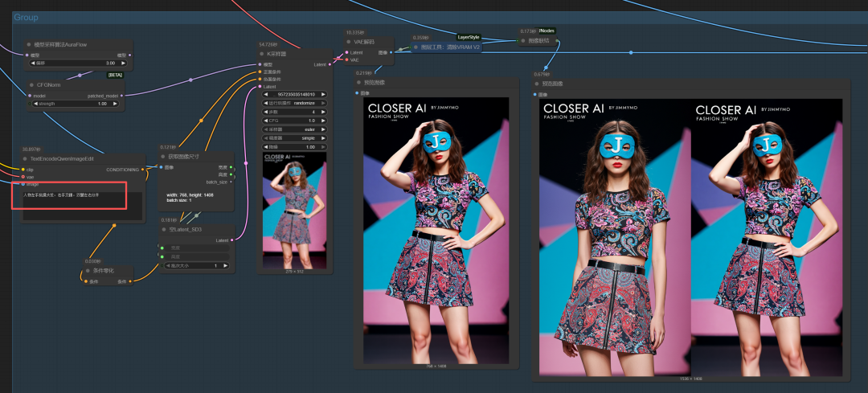Click the [BETA] badge above CFGNorm
Image resolution: width=868 pixels, height=393 pixels.
[x=115, y=75]
